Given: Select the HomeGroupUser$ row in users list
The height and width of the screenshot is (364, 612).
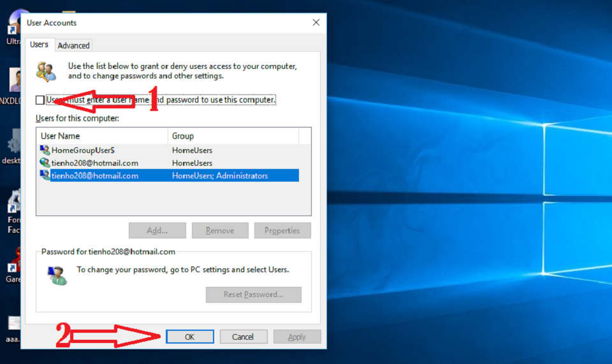Looking at the screenshot, I should point(169,150).
